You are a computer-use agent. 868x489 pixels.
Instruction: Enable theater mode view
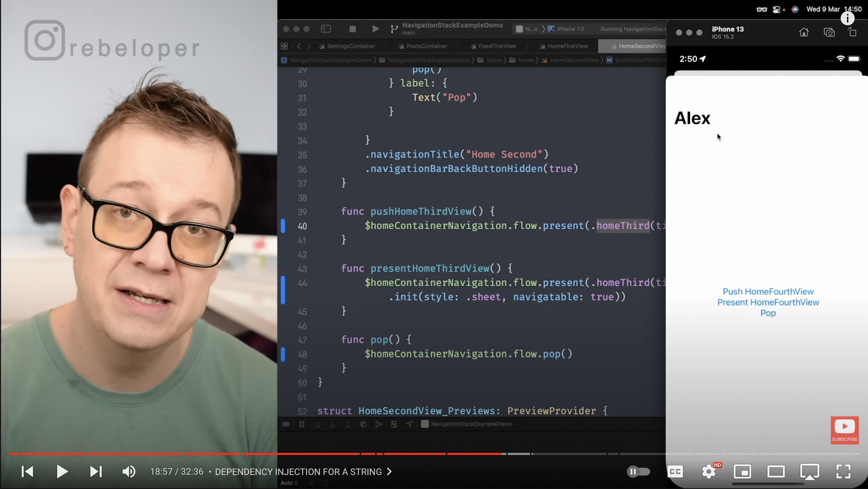[776, 471]
